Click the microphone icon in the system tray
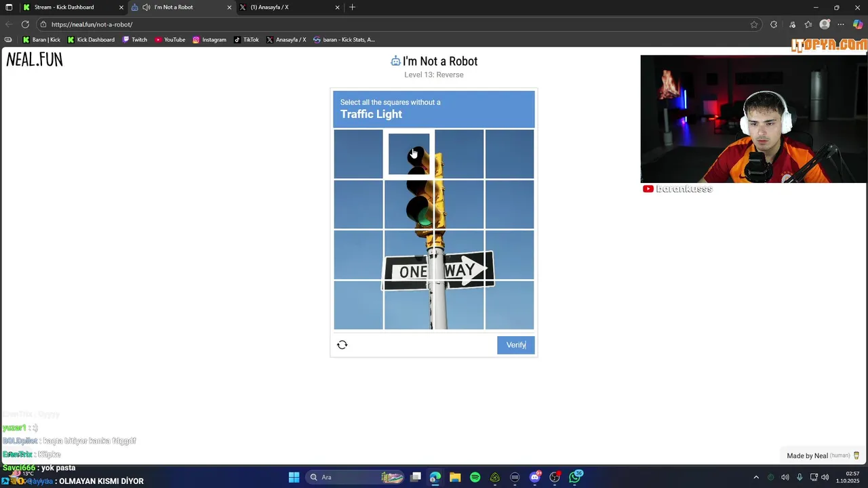 click(800, 477)
